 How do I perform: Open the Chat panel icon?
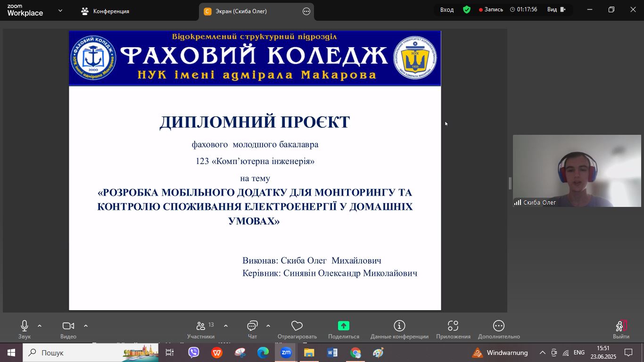pos(252,326)
